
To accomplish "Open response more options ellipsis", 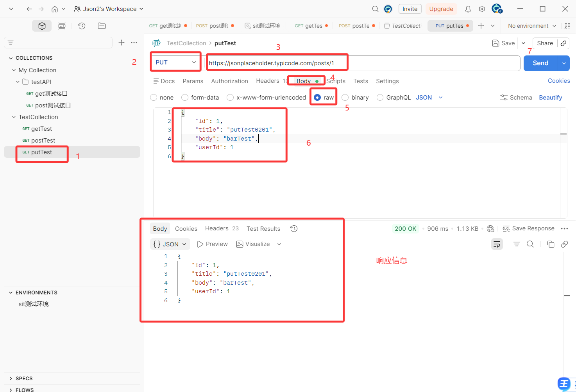I will [x=564, y=228].
